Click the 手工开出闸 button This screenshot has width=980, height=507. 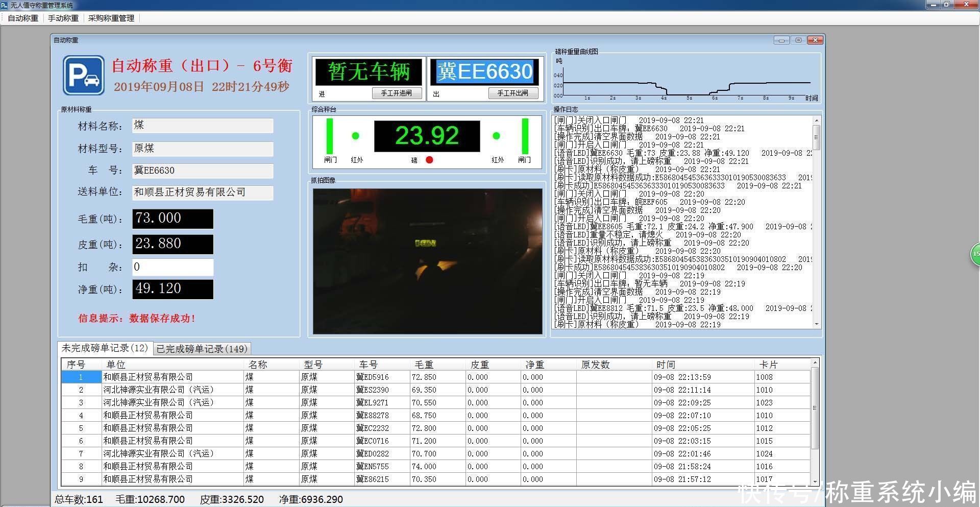pos(513,93)
